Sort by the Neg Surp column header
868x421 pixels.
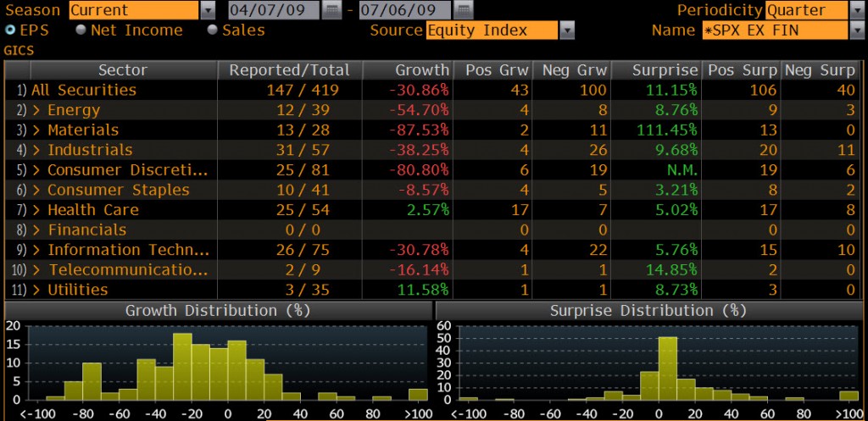pyautogui.click(x=820, y=70)
